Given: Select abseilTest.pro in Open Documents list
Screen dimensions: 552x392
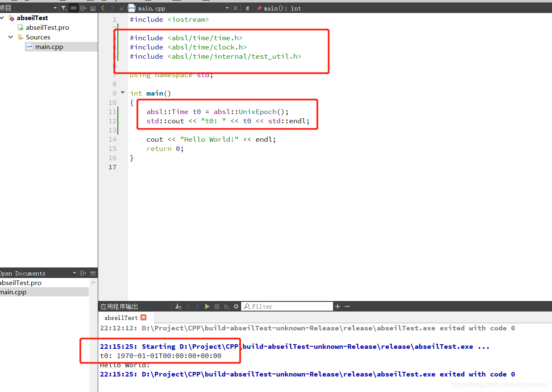Looking at the screenshot, I should (x=21, y=283).
